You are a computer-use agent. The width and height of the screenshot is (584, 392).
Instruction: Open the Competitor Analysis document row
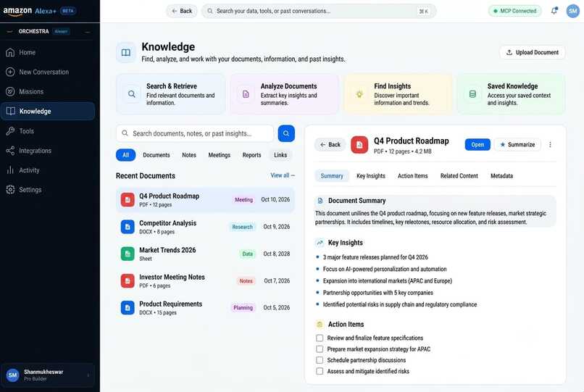point(205,227)
